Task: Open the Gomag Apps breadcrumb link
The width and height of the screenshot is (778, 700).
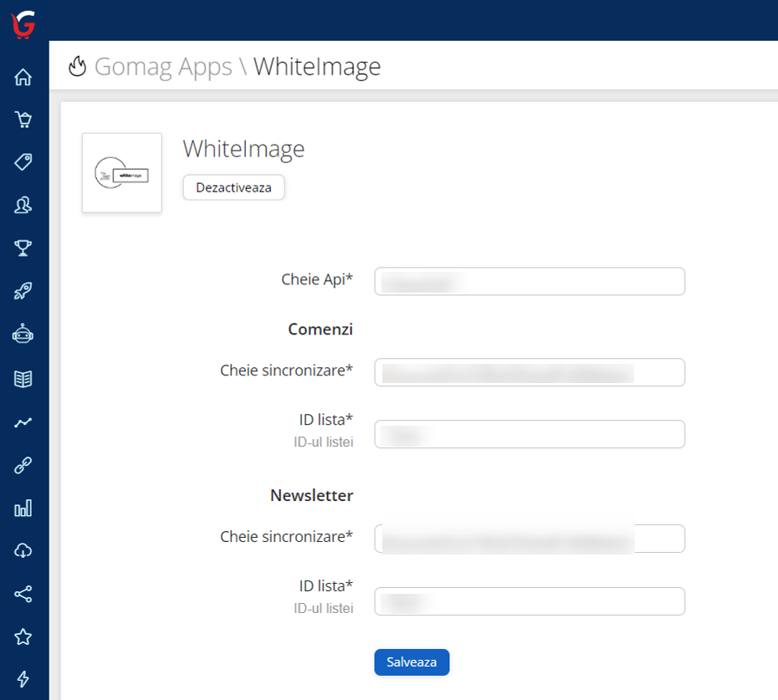Action: click(x=163, y=66)
